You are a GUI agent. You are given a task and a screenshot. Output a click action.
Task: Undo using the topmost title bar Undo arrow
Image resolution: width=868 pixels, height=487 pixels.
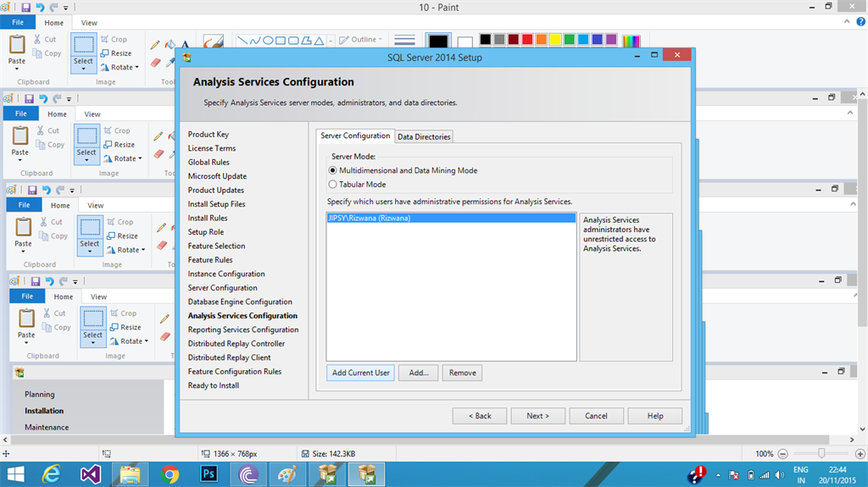point(40,7)
